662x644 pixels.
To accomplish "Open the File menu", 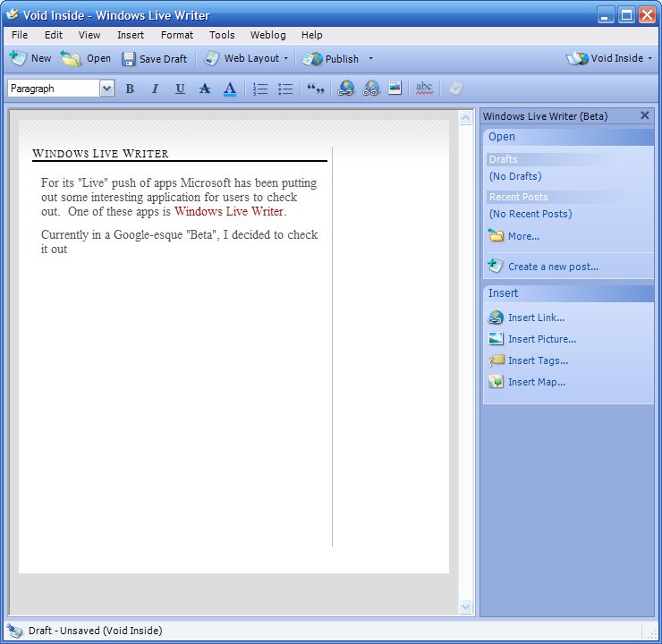I will [x=20, y=35].
